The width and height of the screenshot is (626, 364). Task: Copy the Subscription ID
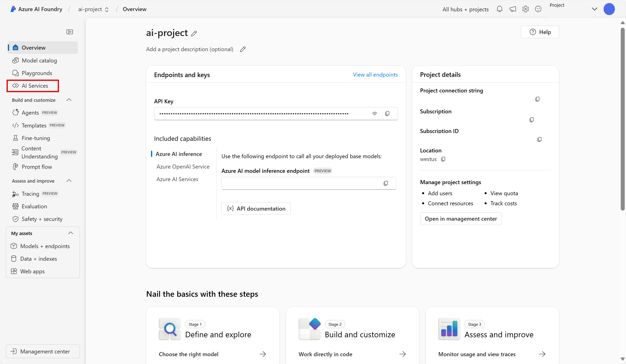[539, 140]
